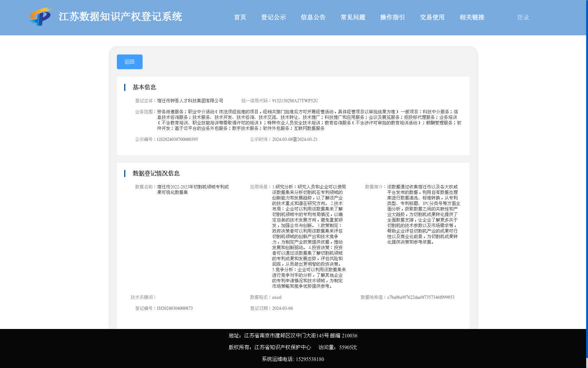Click the 登录 login link
588x368 pixels.
point(523,17)
